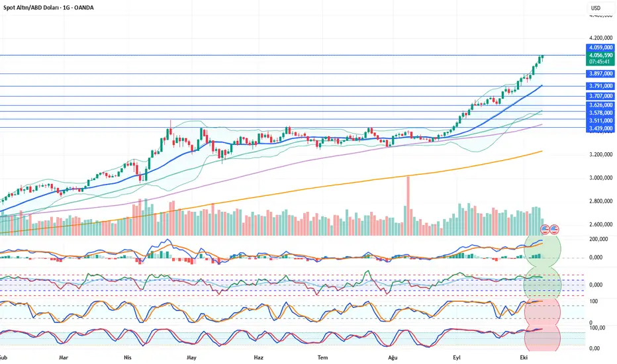Click the Eki month label
617x364 pixels.
point(524,357)
